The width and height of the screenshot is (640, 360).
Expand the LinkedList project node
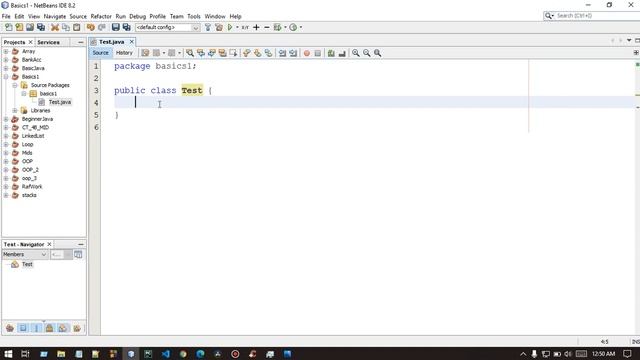pyautogui.click(x=6, y=136)
